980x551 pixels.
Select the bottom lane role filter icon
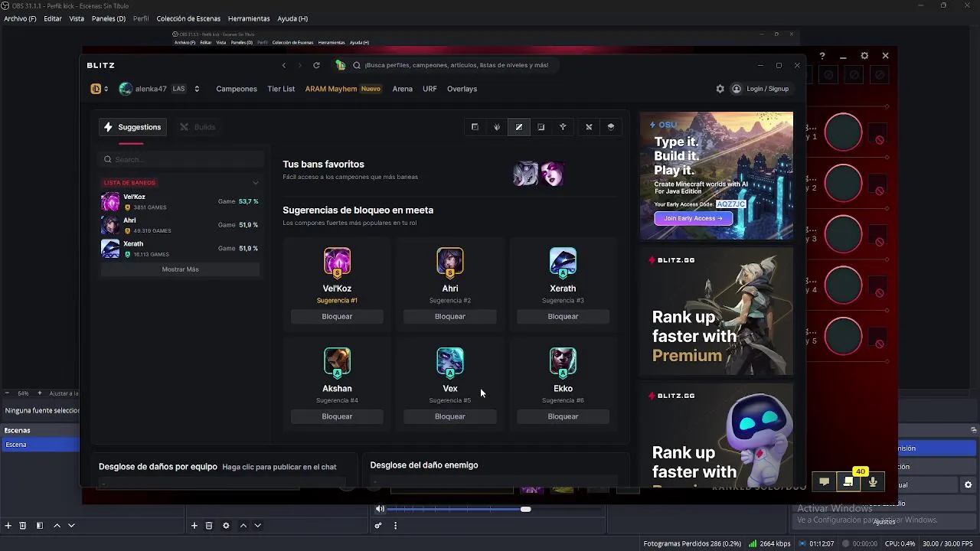(x=541, y=127)
